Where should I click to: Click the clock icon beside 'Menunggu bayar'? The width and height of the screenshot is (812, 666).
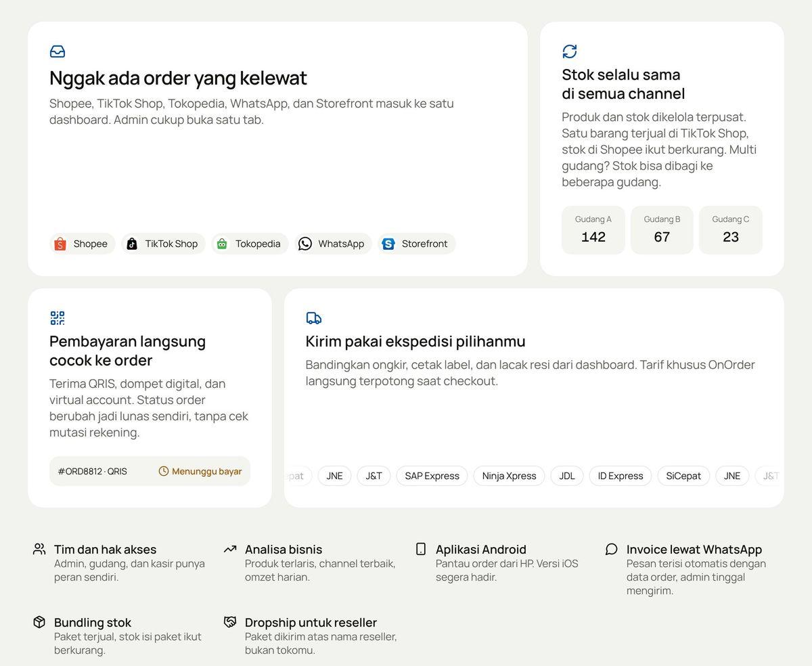pyautogui.click(x=164, y=471)
